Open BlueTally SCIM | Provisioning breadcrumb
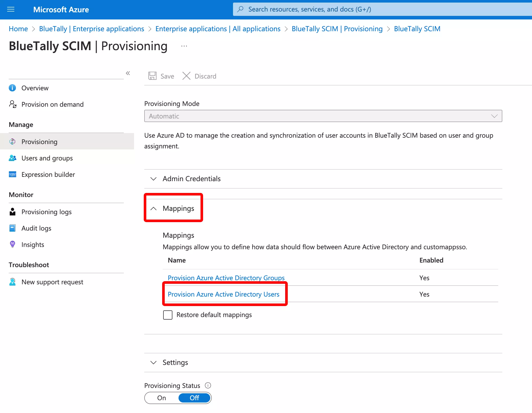The image size is (532, 413). pyautogui.click(x=337, y=29)
